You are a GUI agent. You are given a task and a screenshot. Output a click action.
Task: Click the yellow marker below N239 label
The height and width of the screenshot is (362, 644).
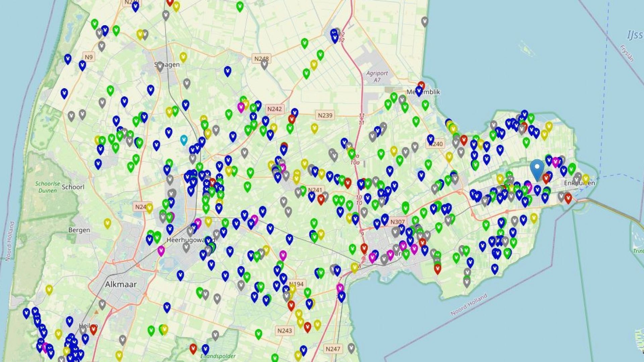click(314, 128)
